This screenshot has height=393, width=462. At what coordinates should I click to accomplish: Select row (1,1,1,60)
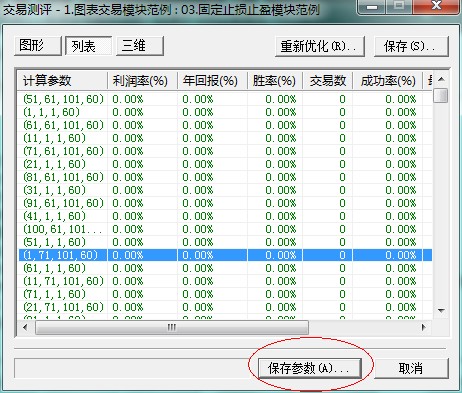(x=225, y=112)
